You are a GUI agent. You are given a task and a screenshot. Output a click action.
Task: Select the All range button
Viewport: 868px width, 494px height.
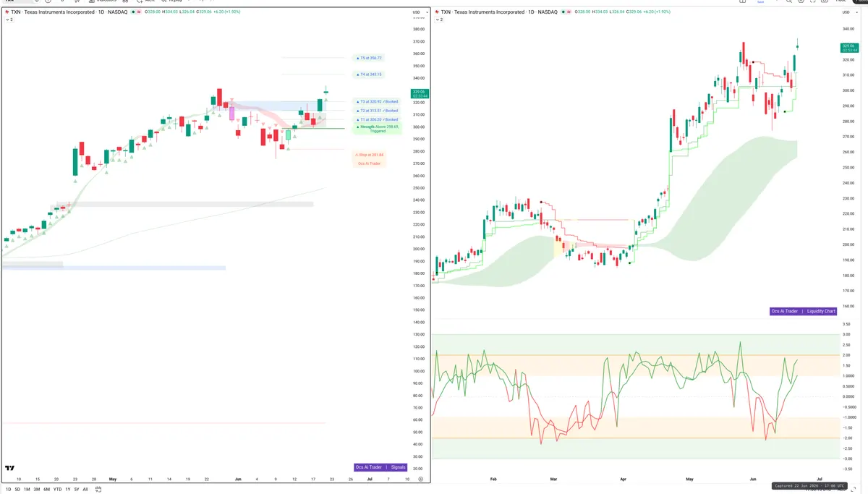tap(85, 489)
